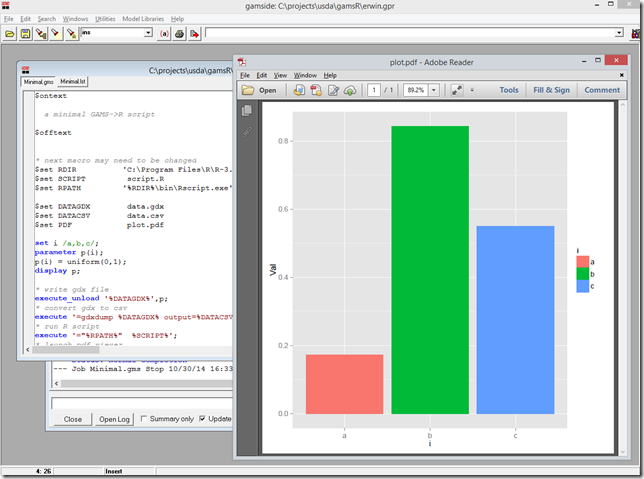Viewport: 644px width, 479px height.
Task: Open the 89.2% zoom level dropdown
Action: click(x=434, y=90)
